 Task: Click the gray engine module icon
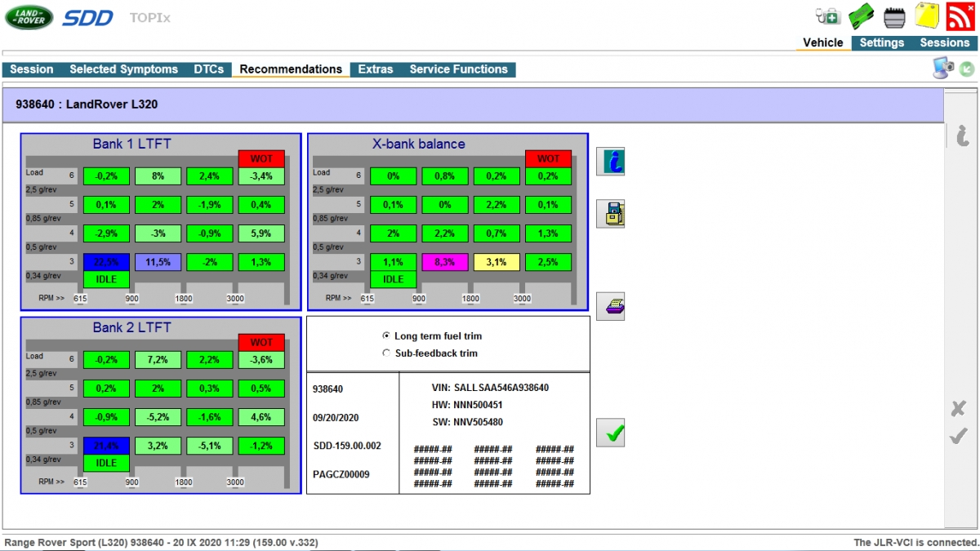894,16
